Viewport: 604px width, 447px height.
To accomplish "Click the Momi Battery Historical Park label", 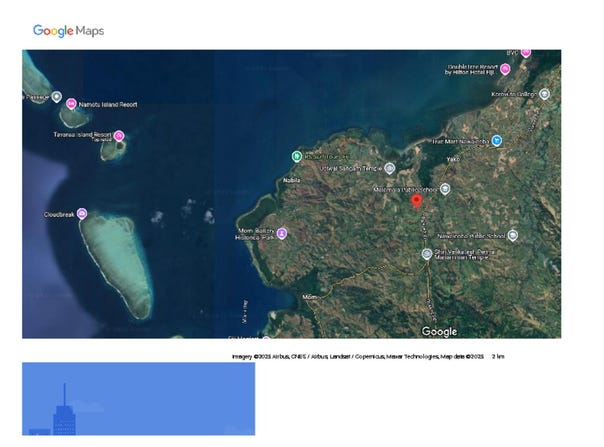I will 255,234.
